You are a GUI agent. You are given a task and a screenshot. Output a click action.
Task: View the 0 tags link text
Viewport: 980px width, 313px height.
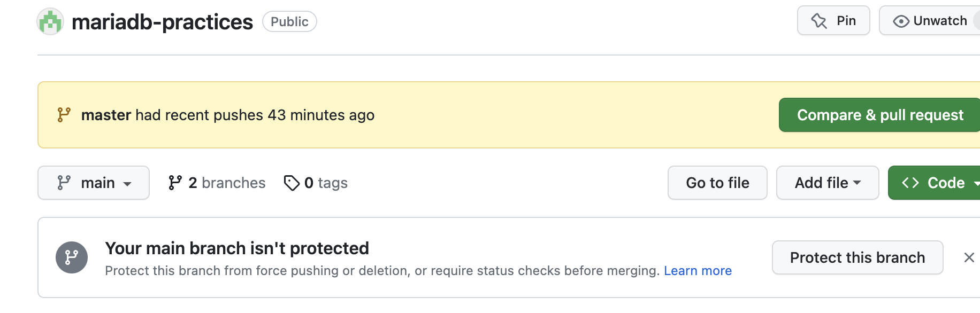326,183
